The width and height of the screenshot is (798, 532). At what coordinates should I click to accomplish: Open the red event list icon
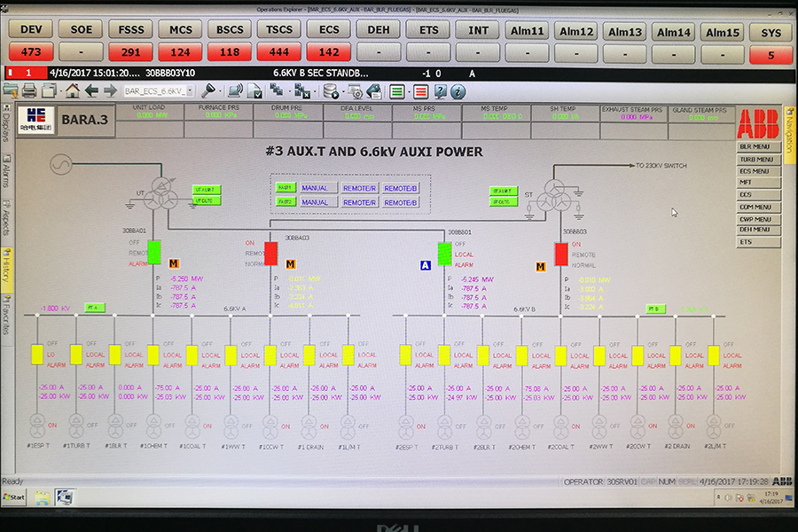coord(420,91)
